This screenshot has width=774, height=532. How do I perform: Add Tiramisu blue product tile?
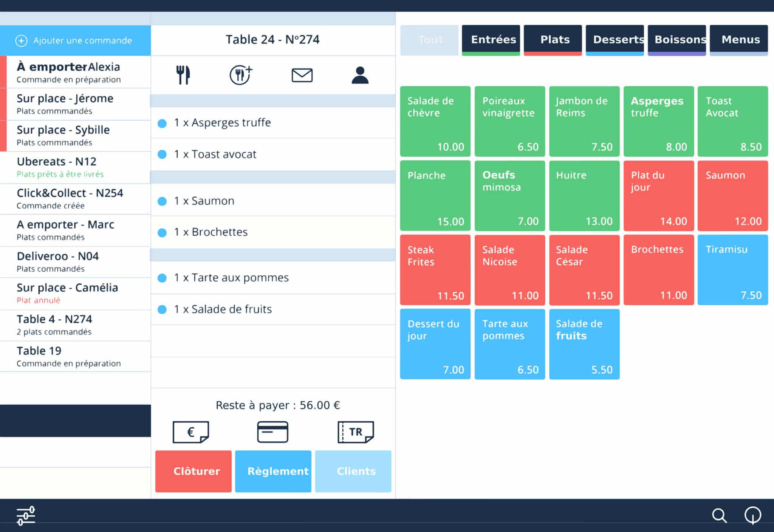(x=732, y=270)
